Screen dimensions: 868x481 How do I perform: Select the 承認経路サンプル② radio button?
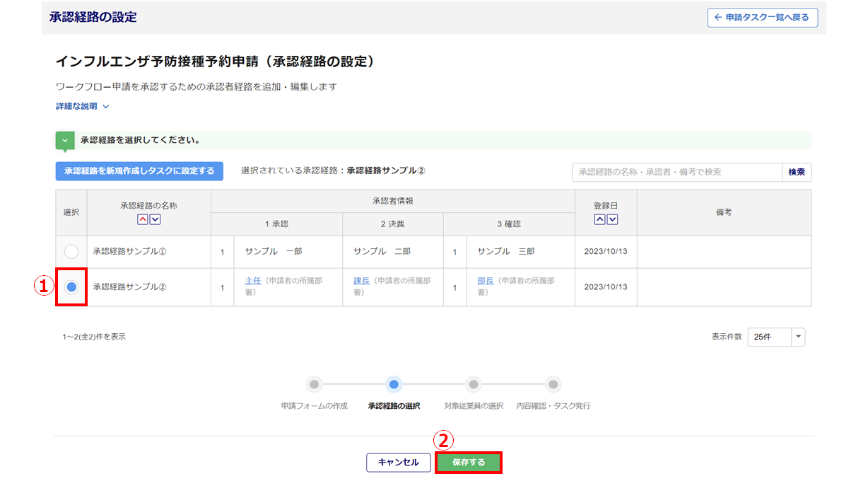[71, 286]
